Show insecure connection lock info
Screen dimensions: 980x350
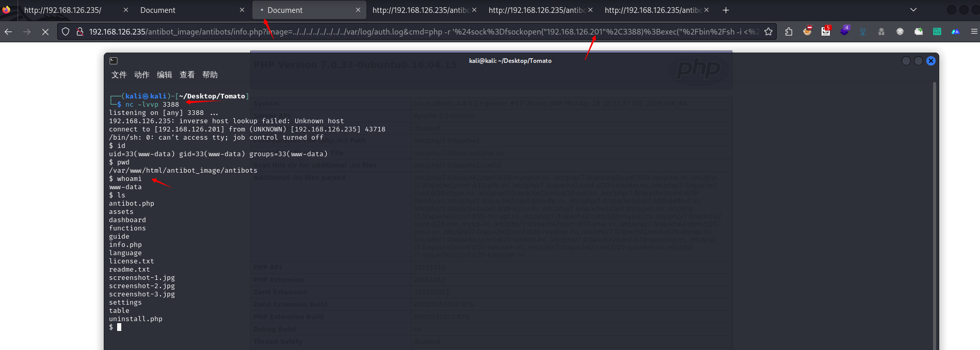click(80, 31)
